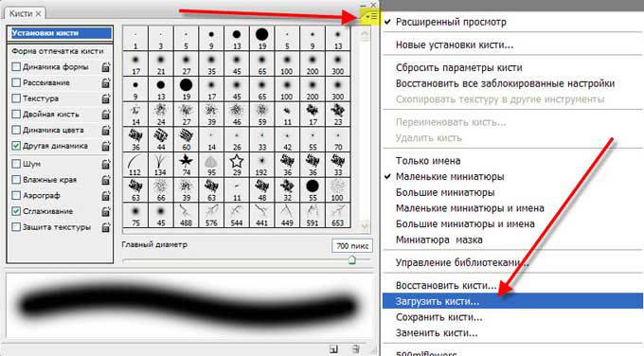644x356 pixels.
Task: Click the lock icon next to Динамика формы
Action: 106,67
